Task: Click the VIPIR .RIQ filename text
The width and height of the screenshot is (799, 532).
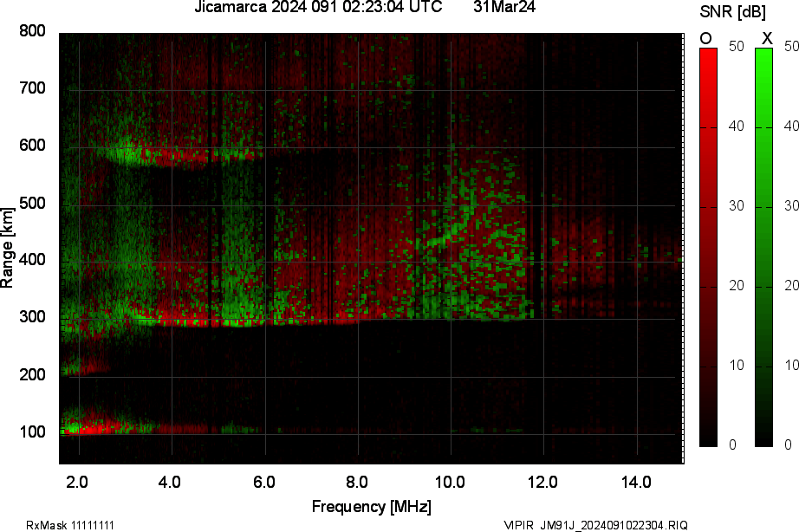Action: coord(596,525)
